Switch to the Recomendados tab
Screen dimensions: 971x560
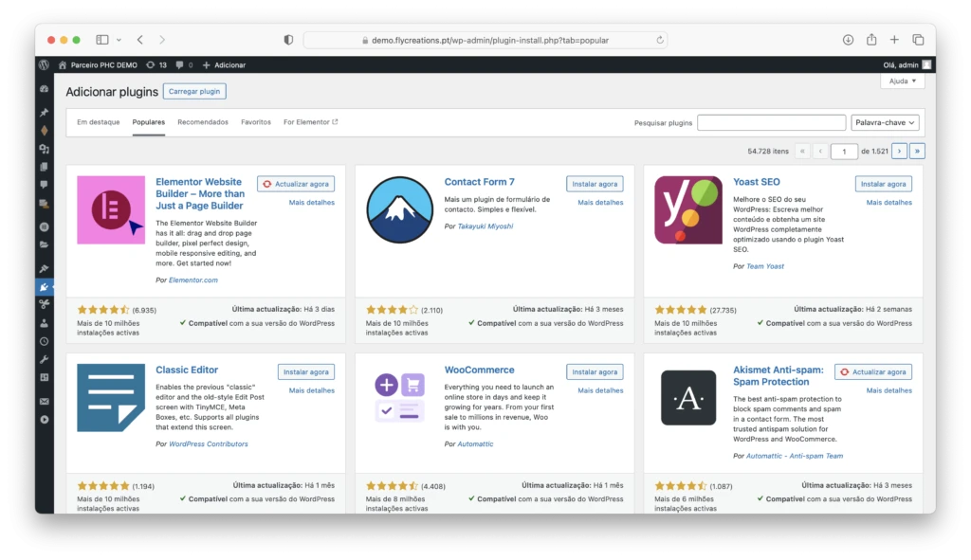click(203, 122)
